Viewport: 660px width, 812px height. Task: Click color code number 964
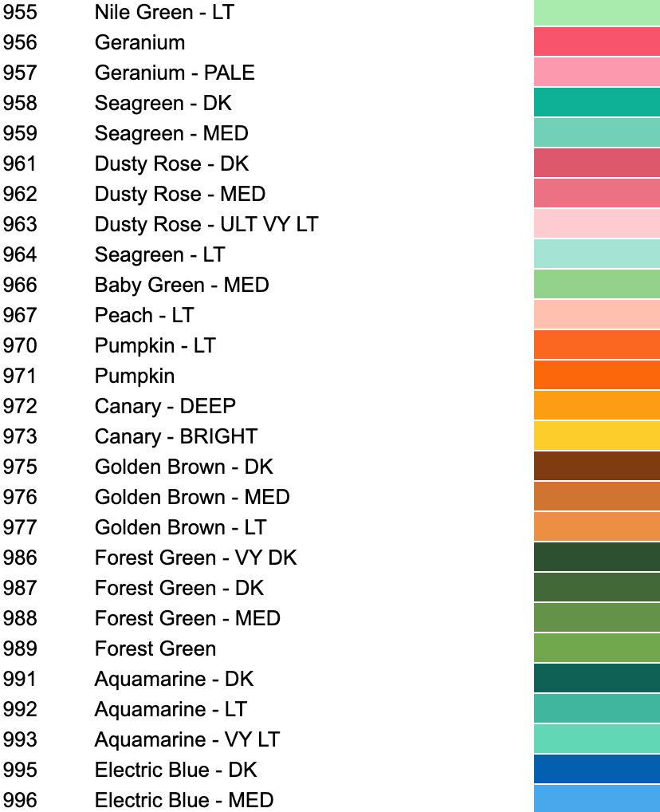click(x=20, y=254)
